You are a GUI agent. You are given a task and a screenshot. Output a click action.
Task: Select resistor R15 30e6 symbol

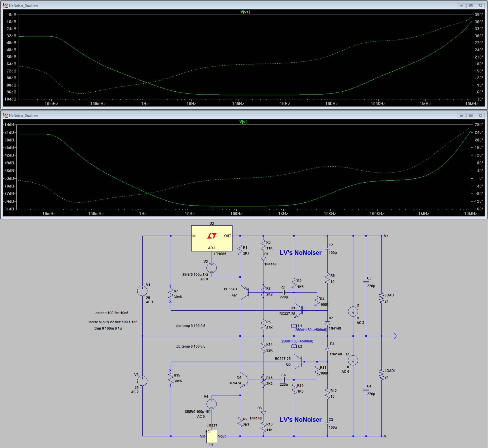pyautogui.click(x=171, y=378)
